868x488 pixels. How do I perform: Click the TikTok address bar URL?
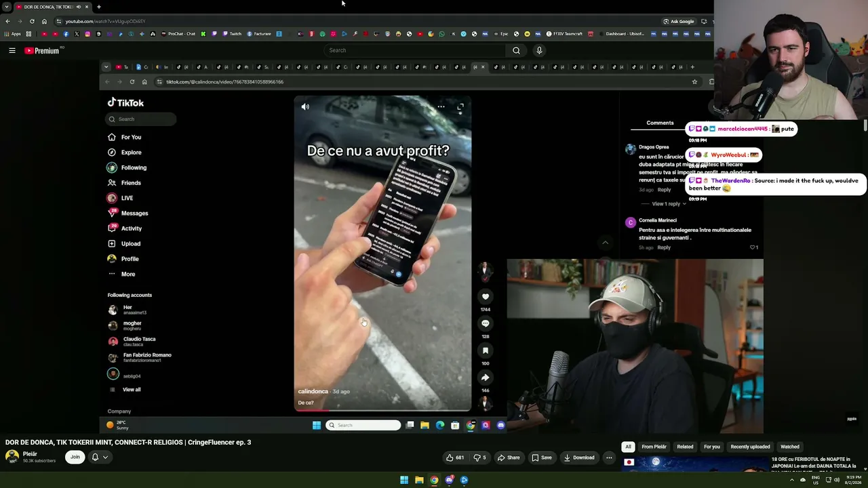(x=225, y=82)
